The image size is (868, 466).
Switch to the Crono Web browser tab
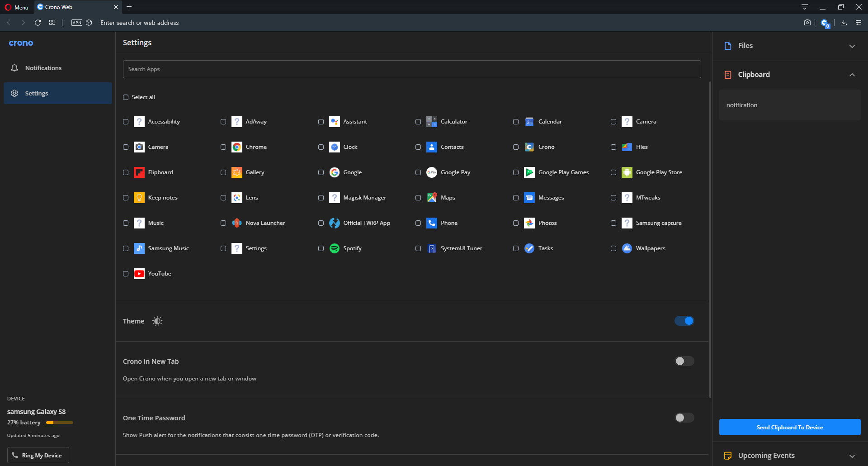(x=78, y=7)
